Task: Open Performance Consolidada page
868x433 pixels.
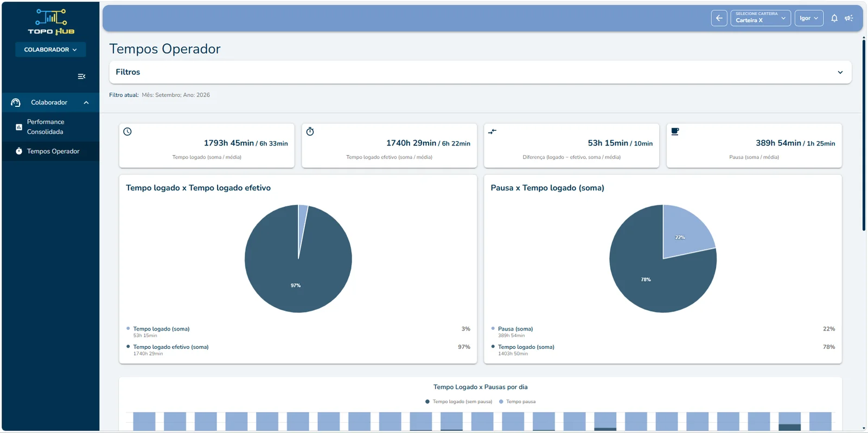Action: (x=50, y=127)
